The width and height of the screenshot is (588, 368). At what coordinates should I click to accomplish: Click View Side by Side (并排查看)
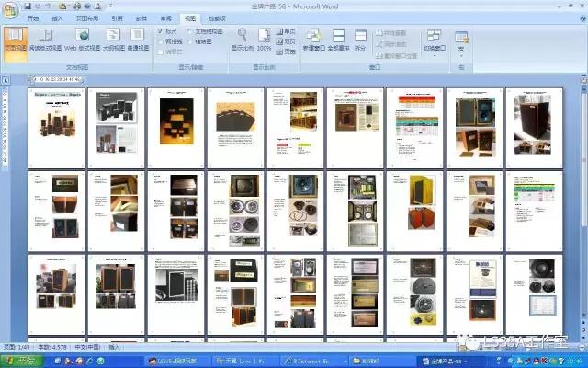(390, 33)
